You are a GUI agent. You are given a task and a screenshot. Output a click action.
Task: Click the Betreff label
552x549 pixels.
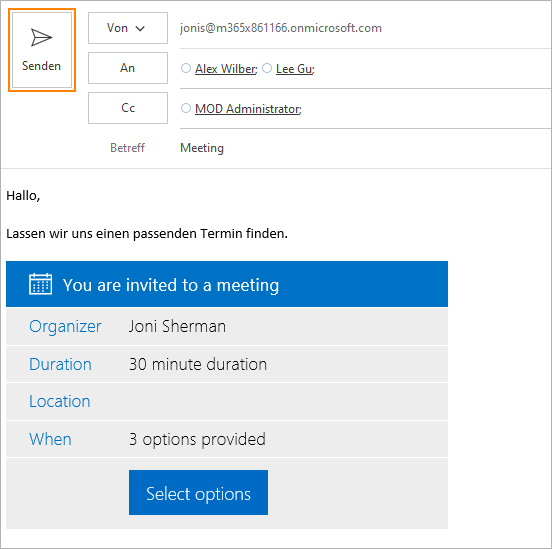point(127,148)
